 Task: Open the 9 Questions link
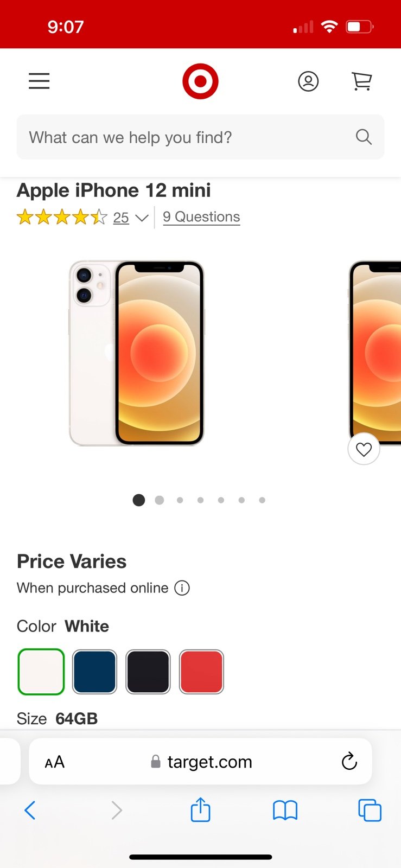[x=201, y=217]
